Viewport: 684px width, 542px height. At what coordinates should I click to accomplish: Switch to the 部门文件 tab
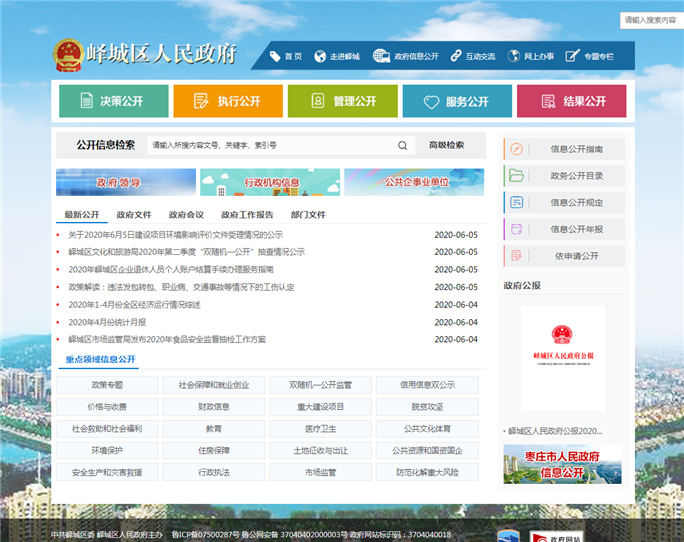[308, 215]
